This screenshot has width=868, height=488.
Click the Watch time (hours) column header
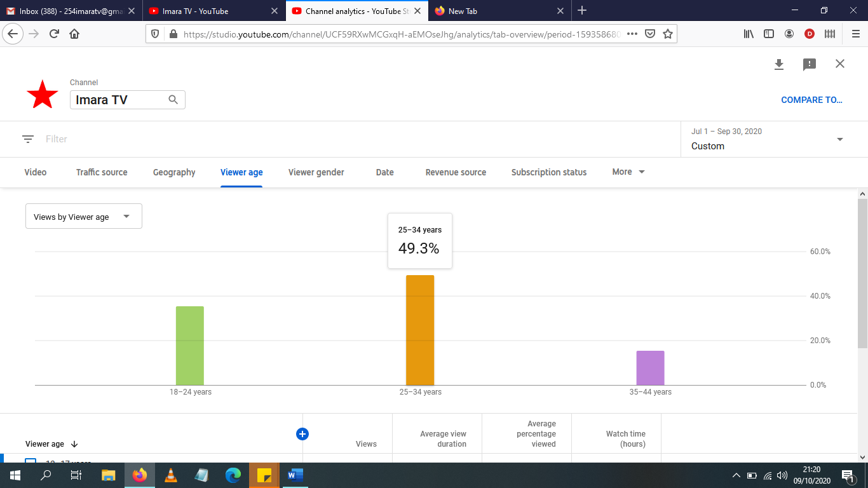tap(625, 439)
